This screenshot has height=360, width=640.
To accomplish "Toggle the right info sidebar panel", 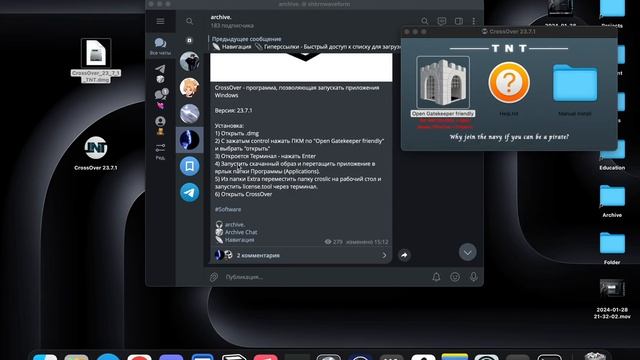I will tap(459, 21).
